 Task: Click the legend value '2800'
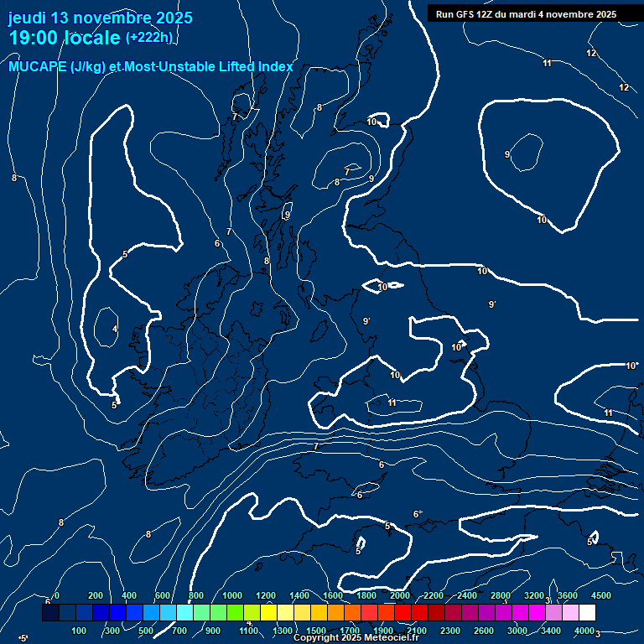501,595
